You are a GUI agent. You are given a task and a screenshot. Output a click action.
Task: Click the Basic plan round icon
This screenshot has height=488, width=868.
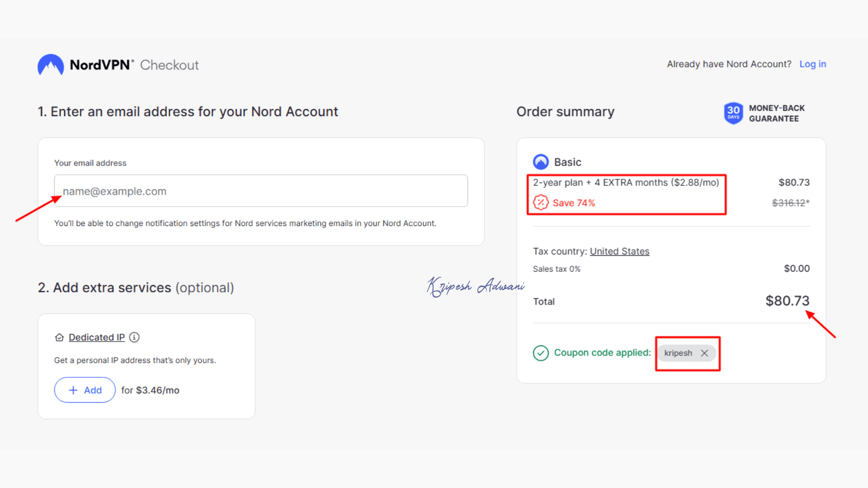[541, 162]
